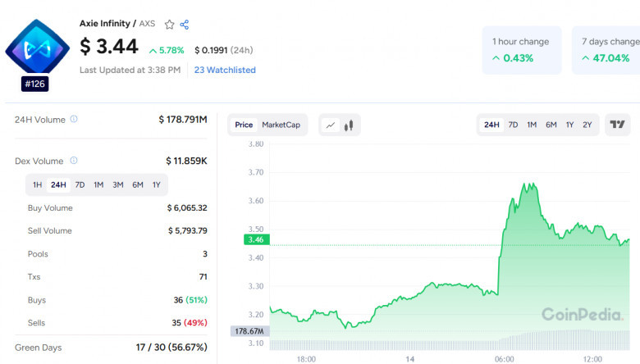Set the price chart range to 1Y
The height and width of the screenshot is (364, 640).
[x=569, y=125]
